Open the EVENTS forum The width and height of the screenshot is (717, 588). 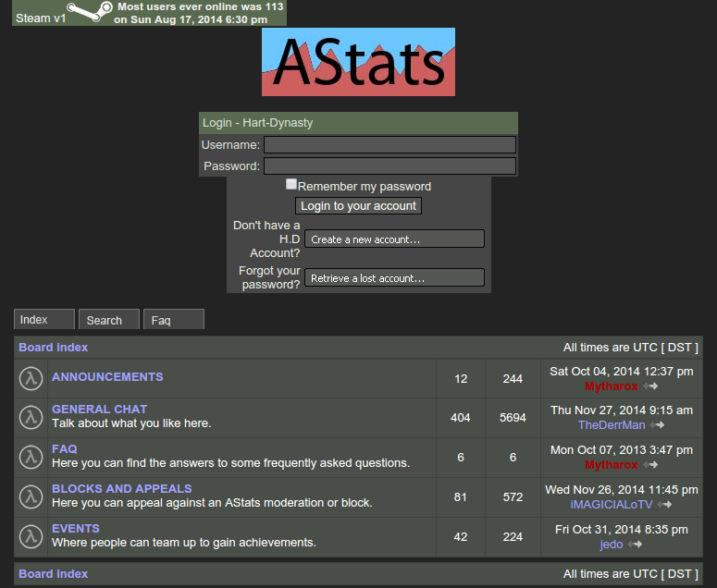(76, 529)
